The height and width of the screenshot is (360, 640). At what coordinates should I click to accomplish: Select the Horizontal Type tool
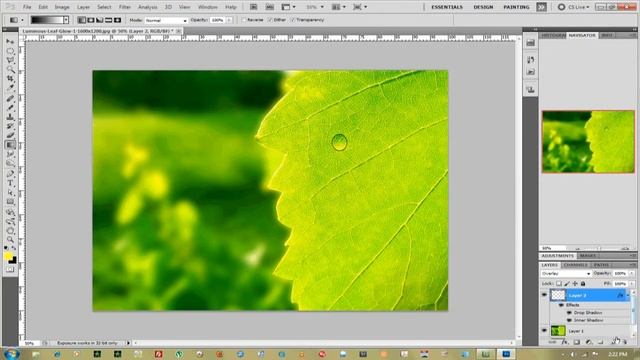click(x=10, y=183)
